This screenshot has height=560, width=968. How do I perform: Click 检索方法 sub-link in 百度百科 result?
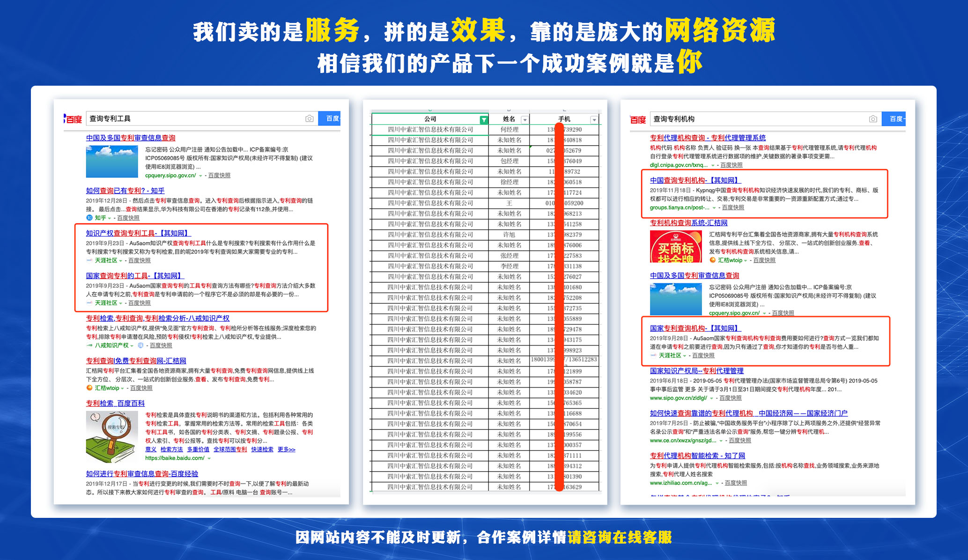point(171,449)
